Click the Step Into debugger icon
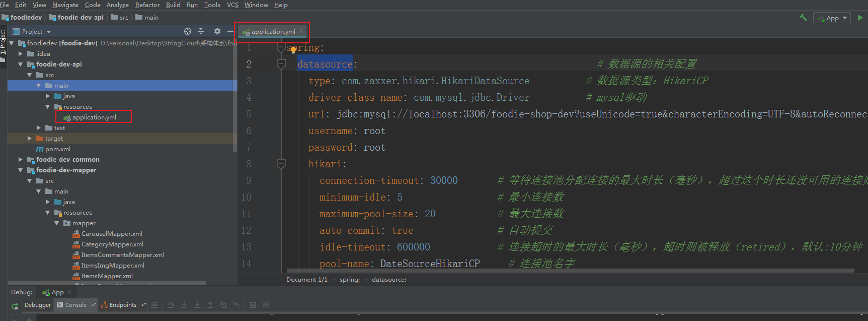The width and height of the screenshot is (868, 321). (x=184, y=305)
